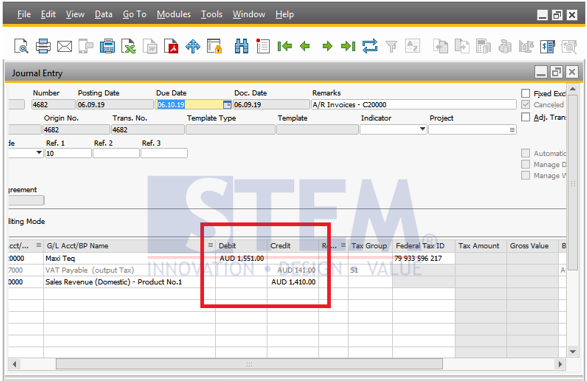Click the Add record icon
Screen dimensions: 587x381
(x=263, y=46)
